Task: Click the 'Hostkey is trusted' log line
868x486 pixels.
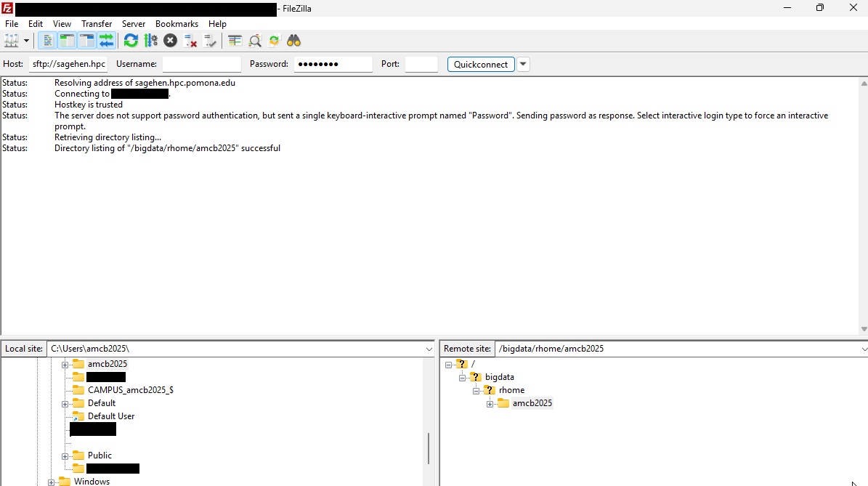Action: 89,105
